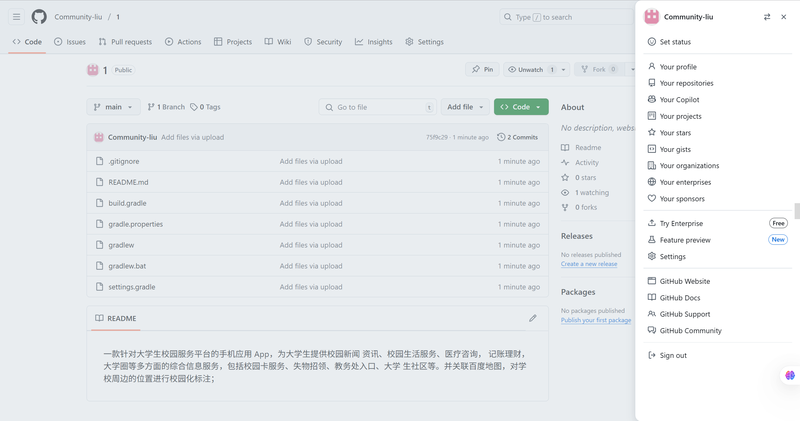Click the Type / to search box
The height and width of the screenshot is (421, 800).
[x=566, y=17]
